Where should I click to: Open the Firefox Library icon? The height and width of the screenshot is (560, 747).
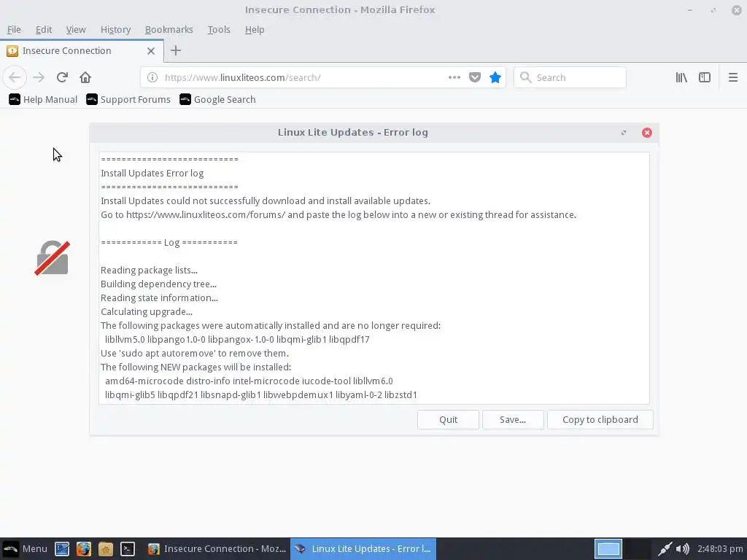pyautogui.click(x=681, y=77)
